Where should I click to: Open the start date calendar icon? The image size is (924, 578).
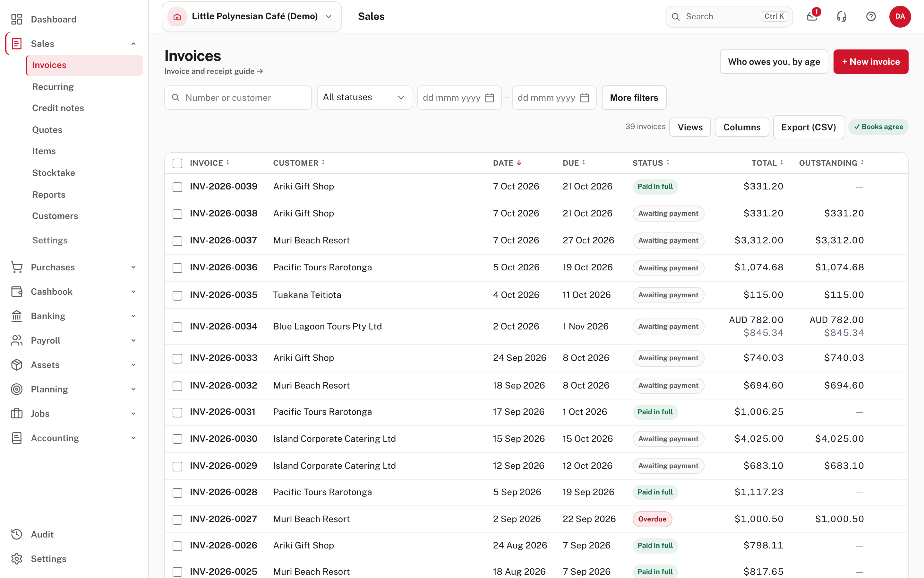coord(490,98)
